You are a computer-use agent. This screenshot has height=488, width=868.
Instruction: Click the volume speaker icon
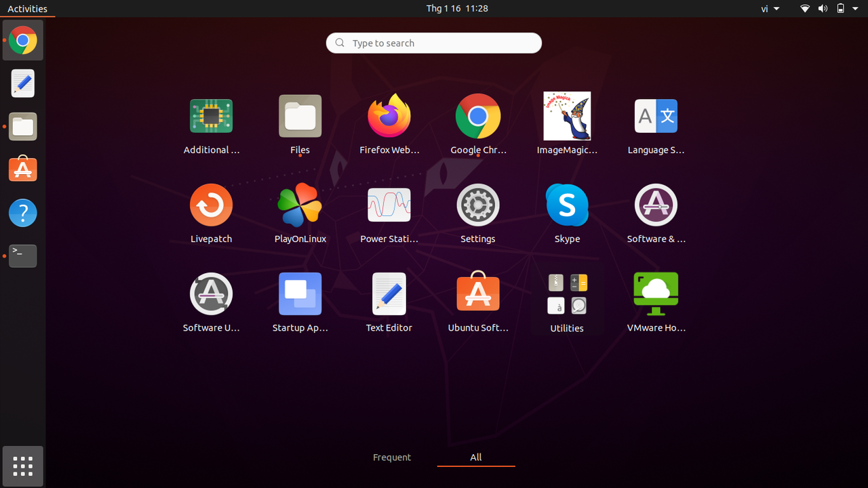click(x=823, y=9)
